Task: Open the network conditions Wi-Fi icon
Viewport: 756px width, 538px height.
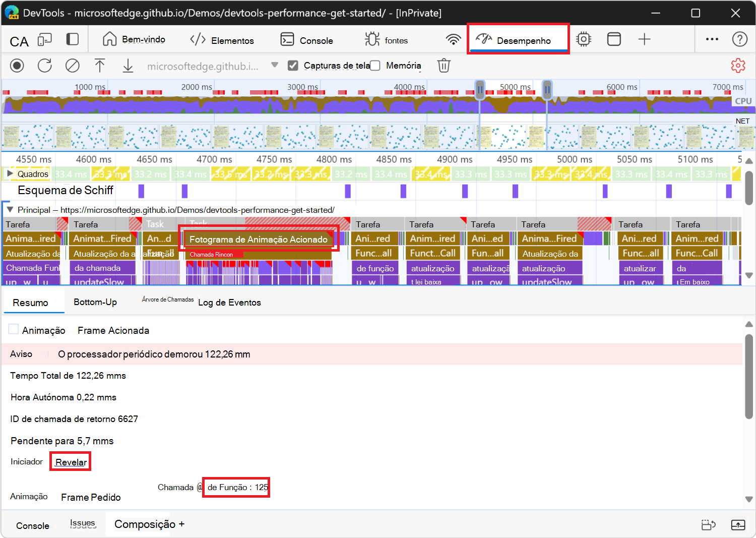Action: click(x=453, y=39)
